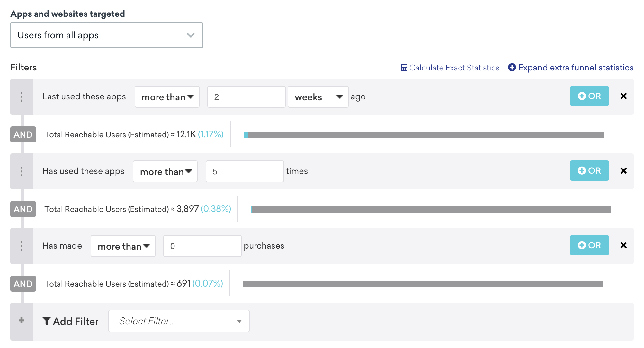The height and width of the screenshot is (348, 644).
Task: Click the remove X on has used apps filter
Action: pyautogui.click(x=623, y=171)
